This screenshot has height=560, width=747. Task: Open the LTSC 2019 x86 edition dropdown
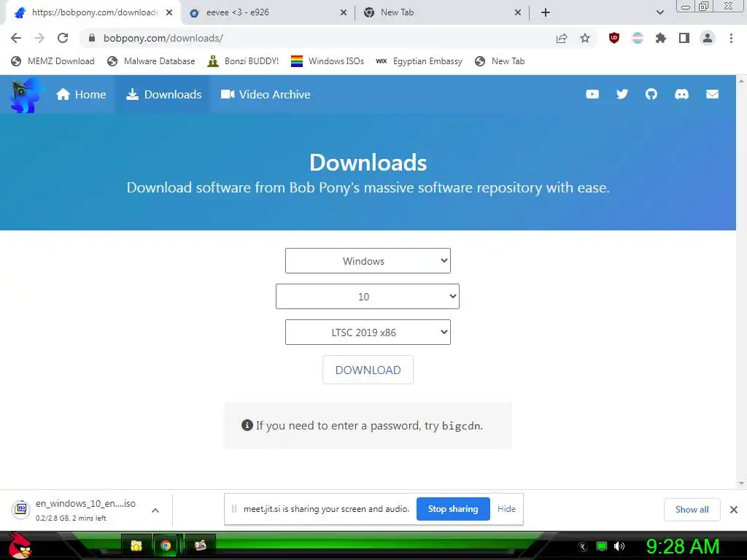click(x=368, y=332)
